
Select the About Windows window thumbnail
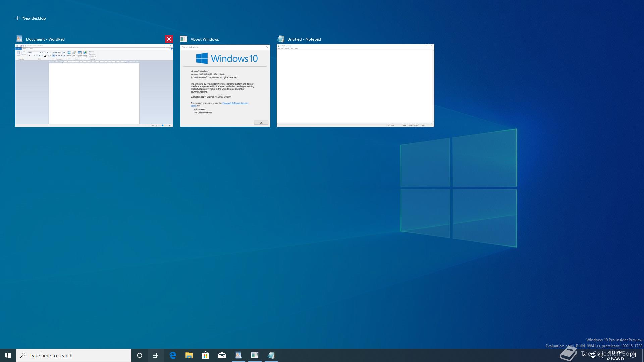[225, 85]
